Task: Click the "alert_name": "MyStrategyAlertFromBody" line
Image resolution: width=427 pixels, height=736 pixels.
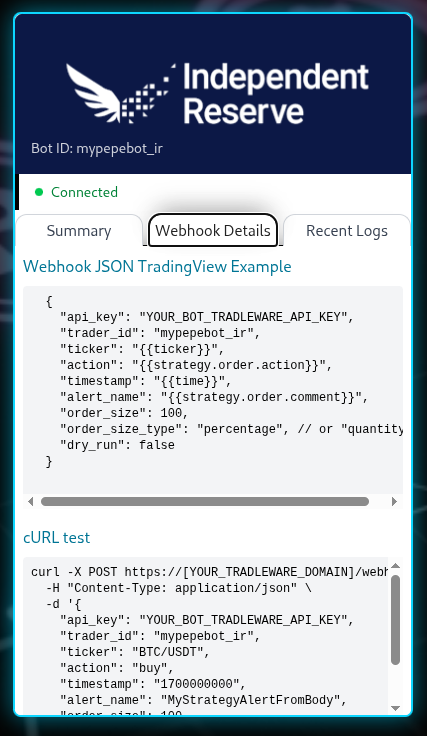Action: pos(203,700)
